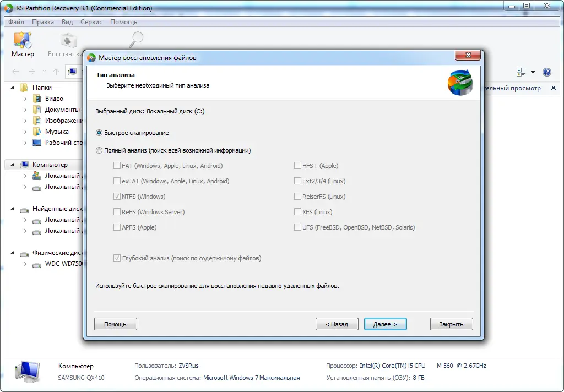This screenshot has width=564, height=392.
Task: Click the forward navigation arrow
Action: (31, 72)
